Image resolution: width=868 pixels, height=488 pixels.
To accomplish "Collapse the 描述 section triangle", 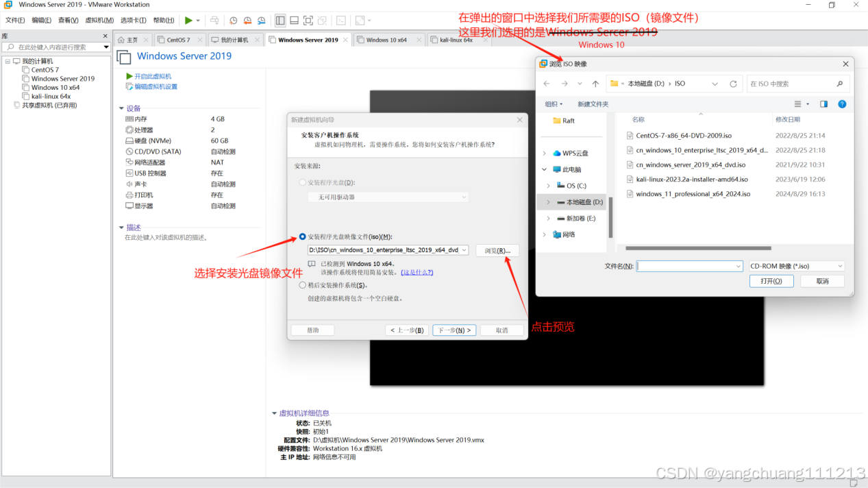I will coord(122,228).
